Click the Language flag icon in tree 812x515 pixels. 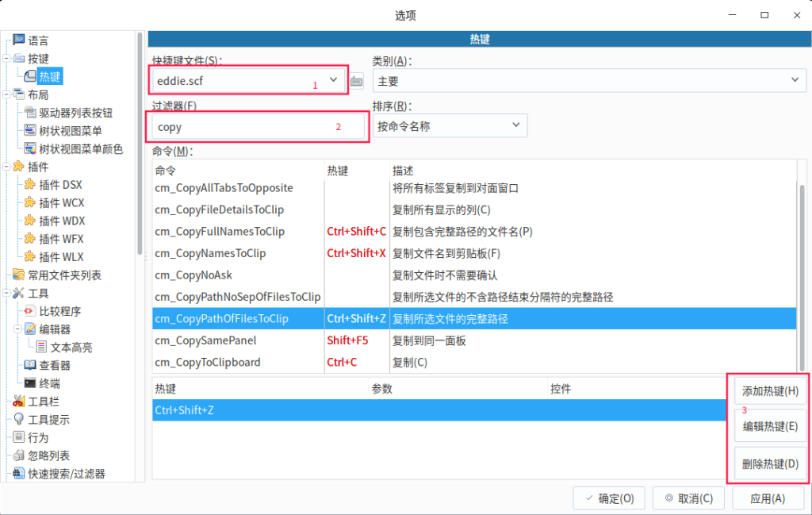tap(18, 40)
